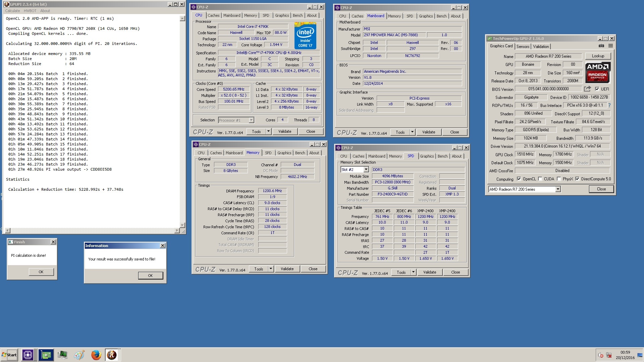Viewport: 644px width, 362px height.
Task: Expand Tools arrow in CPU-Z Memory window
Action: click(x=271, y=269)
